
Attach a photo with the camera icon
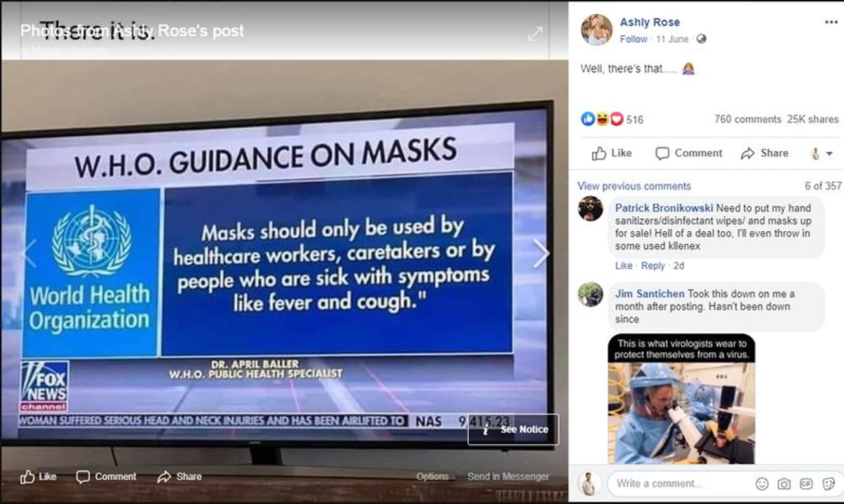[x=784, y=484]
